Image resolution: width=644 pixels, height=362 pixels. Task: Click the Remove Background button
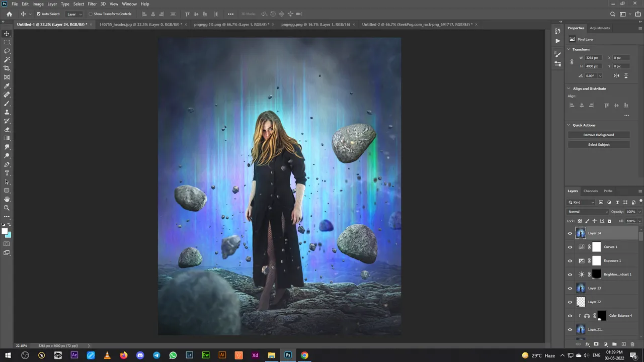(x=599, y=135)
